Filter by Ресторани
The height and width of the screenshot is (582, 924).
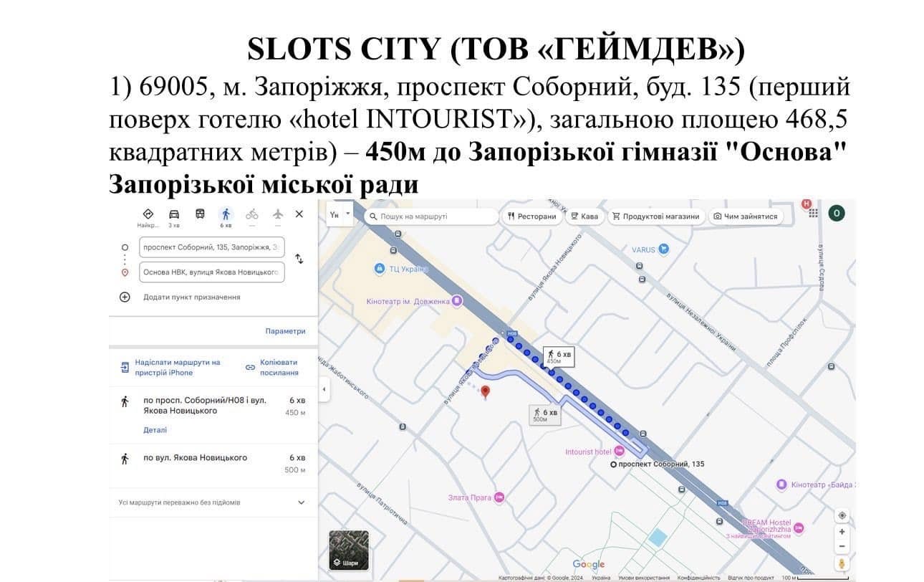pos(532,216)
